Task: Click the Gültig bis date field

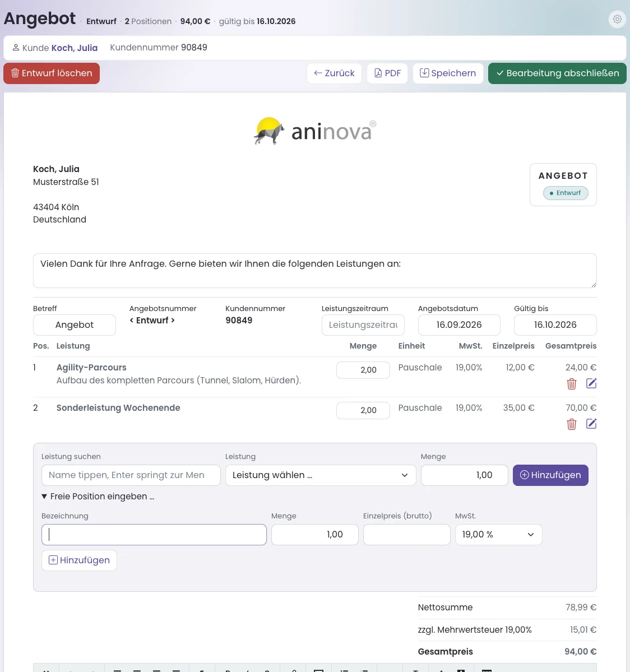Action: (x=555, y=325)
